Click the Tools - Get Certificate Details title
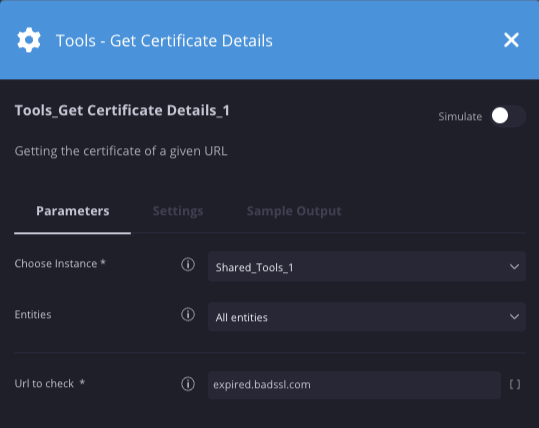The height and width of the screenshot is (428, 539). pos(164,41)
